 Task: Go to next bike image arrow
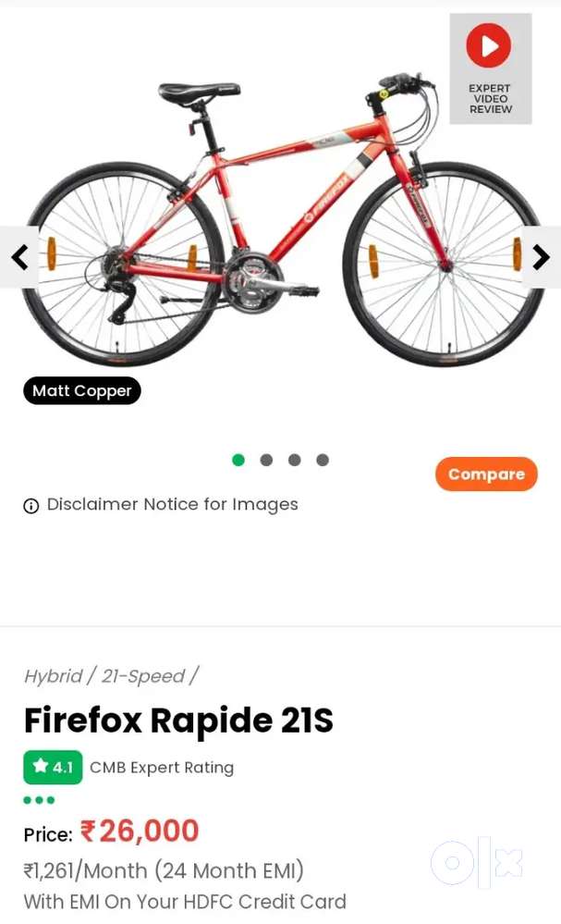(x=541, y=257)
